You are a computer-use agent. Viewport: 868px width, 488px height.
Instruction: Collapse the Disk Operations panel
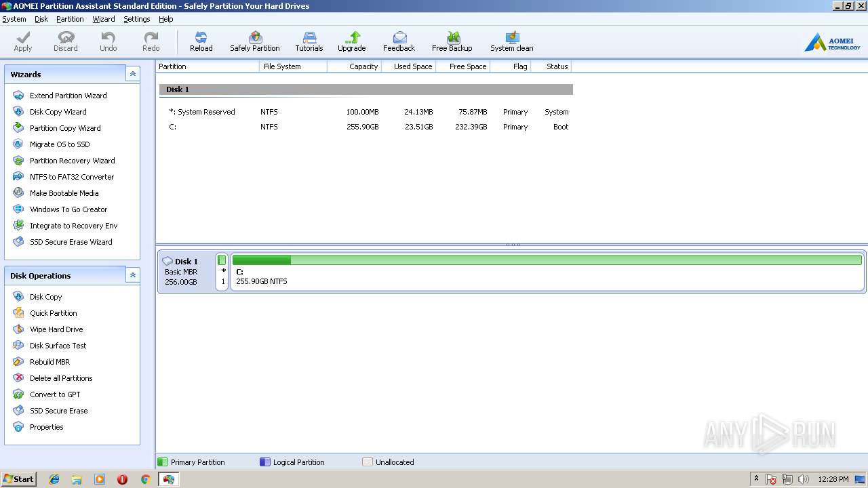pos(133,275)
